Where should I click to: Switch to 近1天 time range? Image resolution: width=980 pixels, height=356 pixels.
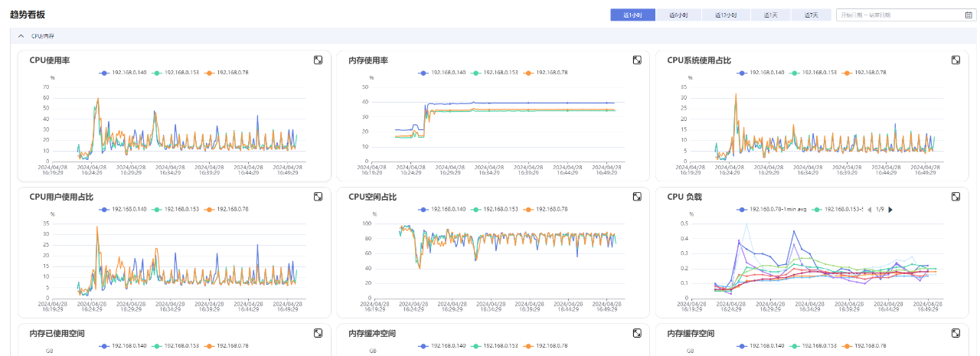[770, 15]
